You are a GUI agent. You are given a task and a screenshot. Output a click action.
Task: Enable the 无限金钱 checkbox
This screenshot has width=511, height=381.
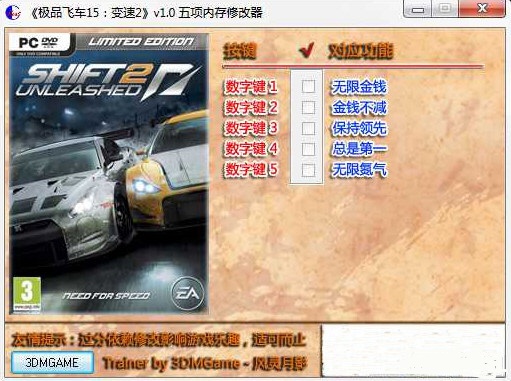(x=308, y=86)
